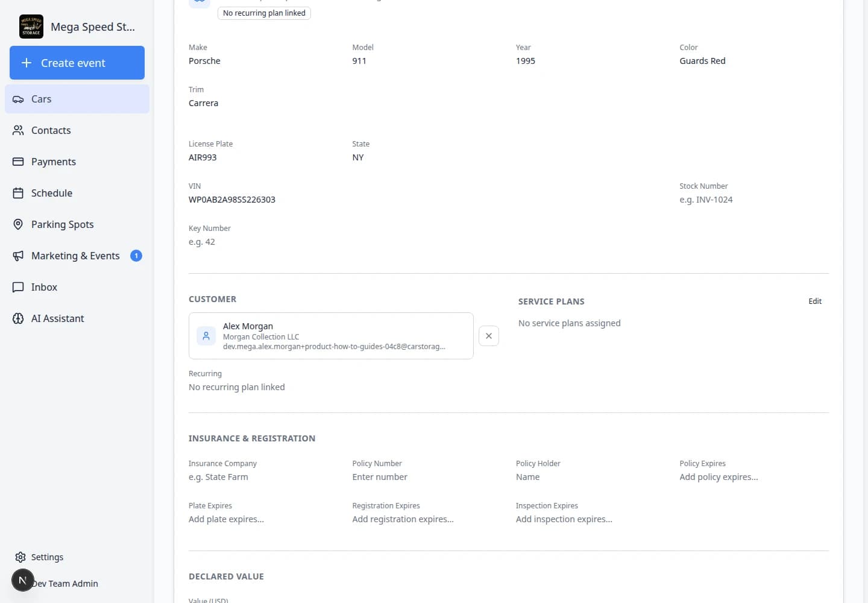Click Add registration expires date

[x=403, y=519]
